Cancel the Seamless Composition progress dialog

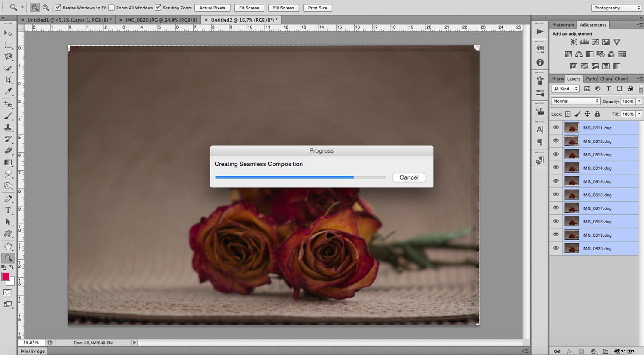pyautogui.click(x=408, y=177)
